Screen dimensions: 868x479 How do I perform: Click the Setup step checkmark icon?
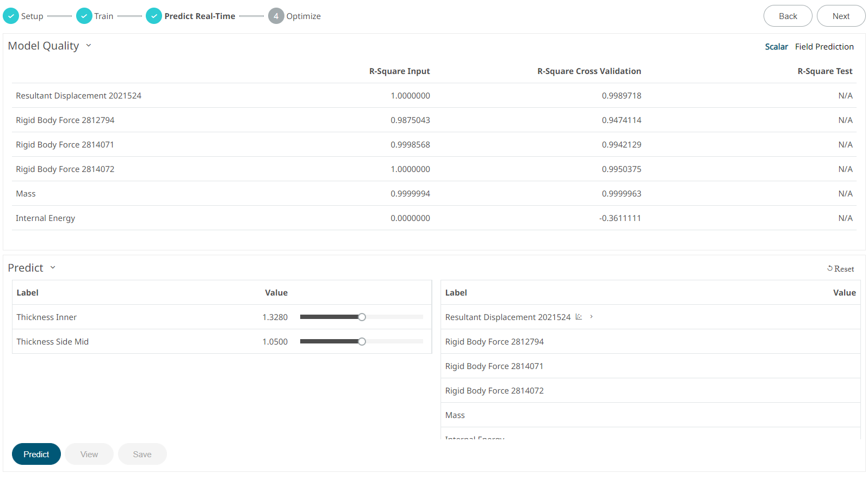click(11, 16)
